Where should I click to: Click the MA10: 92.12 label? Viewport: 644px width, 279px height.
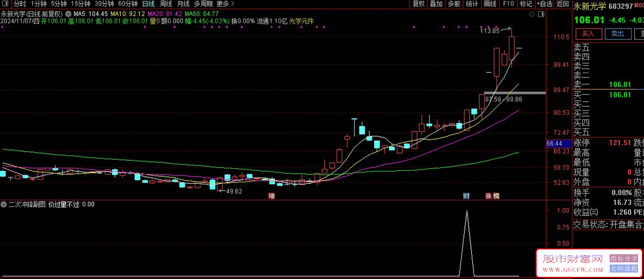(x=128, y=13)
